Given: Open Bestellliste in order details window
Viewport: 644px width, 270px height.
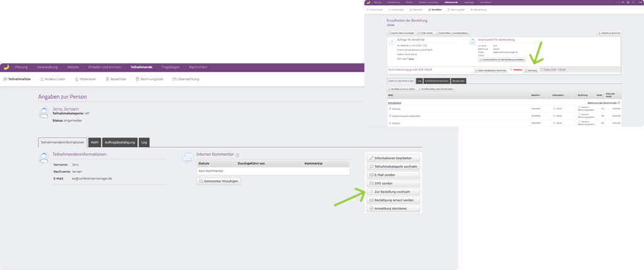Looking at the screenshot, I should coord(434,9).
